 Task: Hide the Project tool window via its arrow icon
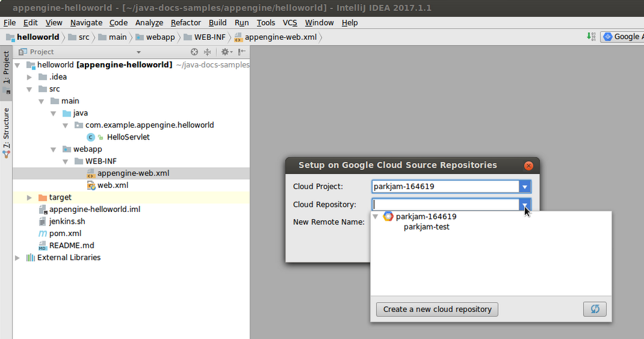point(242,52)
